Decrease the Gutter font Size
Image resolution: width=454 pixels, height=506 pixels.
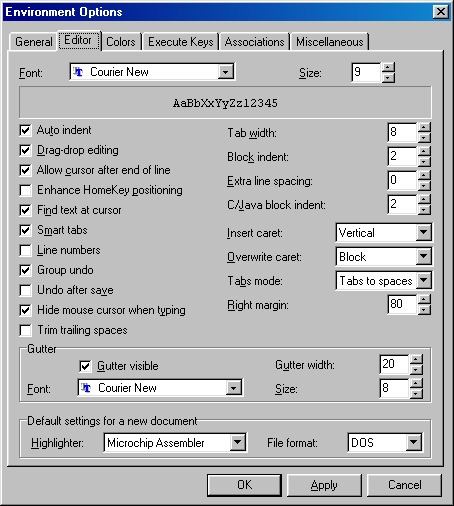click(416, 393)
